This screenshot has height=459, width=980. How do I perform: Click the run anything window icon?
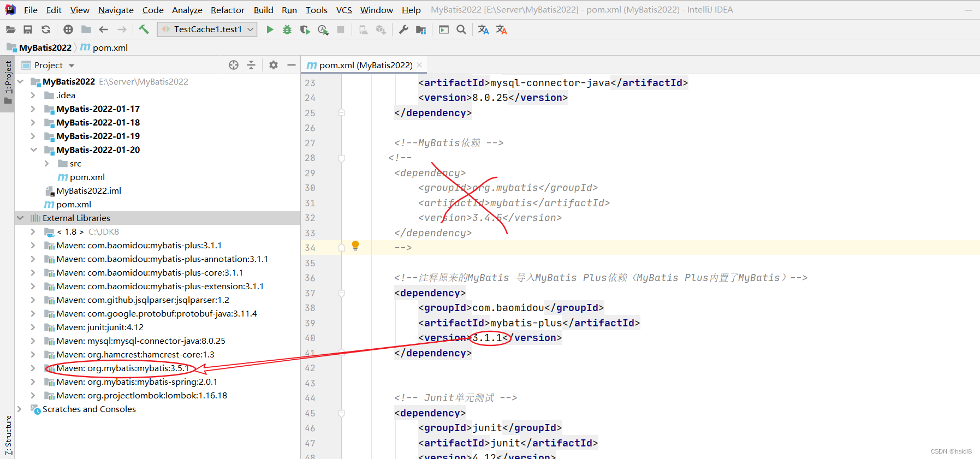tap(444, 29)
